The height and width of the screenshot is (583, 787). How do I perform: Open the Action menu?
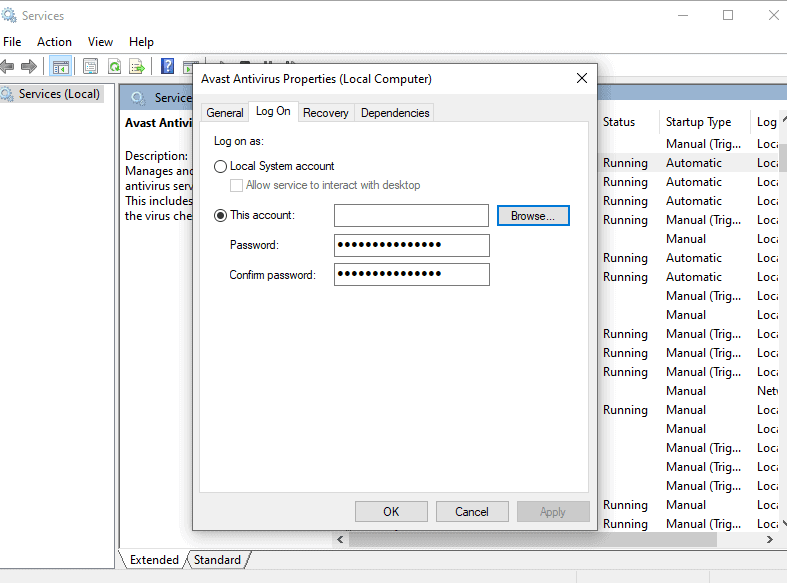point(54,42)
